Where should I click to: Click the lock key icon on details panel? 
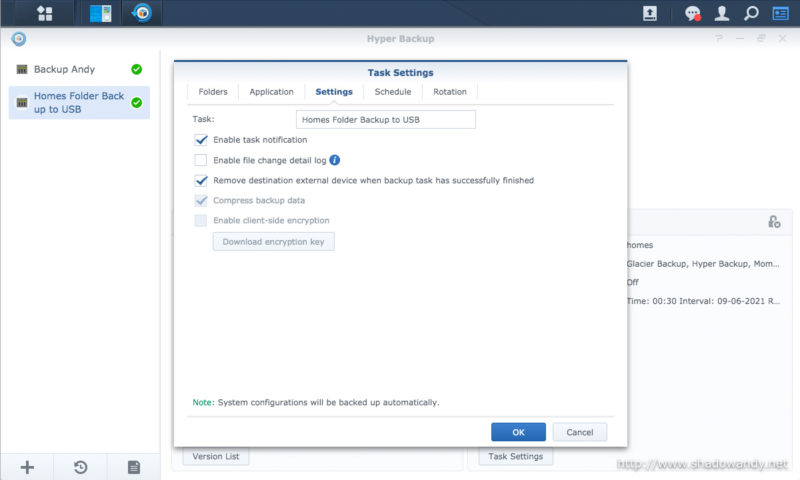point(774,222)
